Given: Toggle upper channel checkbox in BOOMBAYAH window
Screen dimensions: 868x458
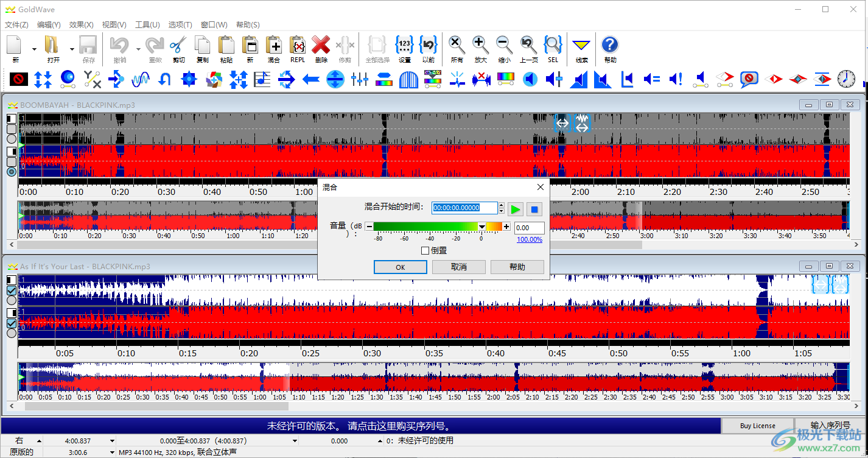Looking at the screenshot, I should [12, 129].
